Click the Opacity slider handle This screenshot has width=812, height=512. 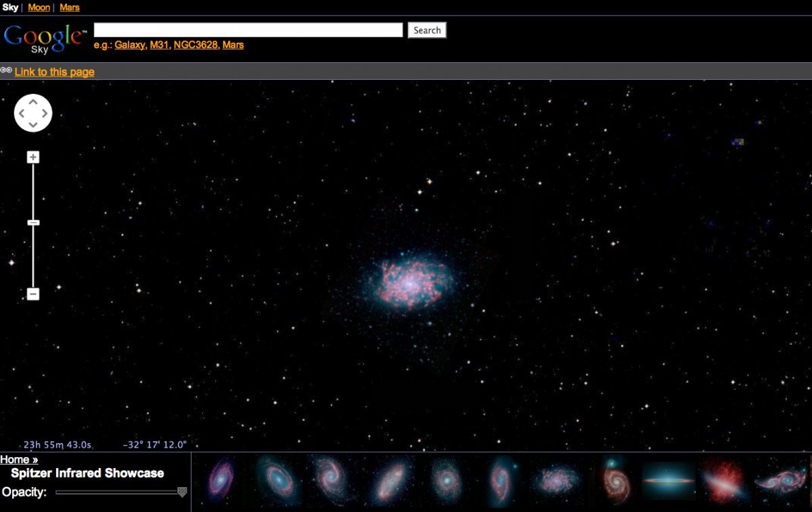pos(181,492)
